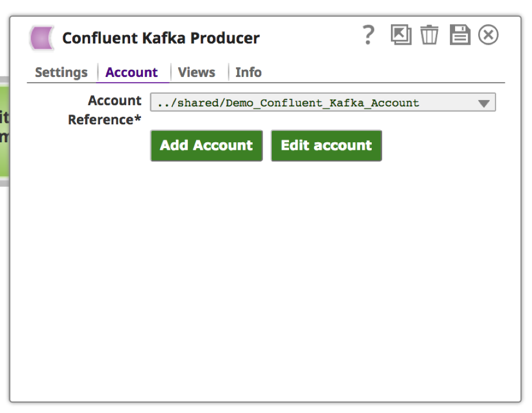Open help for Confluent Kafka Producer
Screen dimensions: 532x413
click(368, 35)
